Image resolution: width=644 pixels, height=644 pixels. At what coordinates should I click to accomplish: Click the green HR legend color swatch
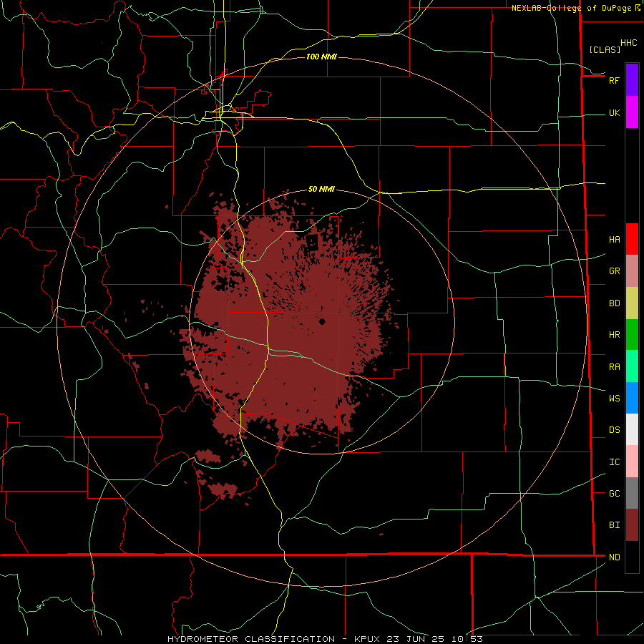pyautogui.click(x=632, y=335)
